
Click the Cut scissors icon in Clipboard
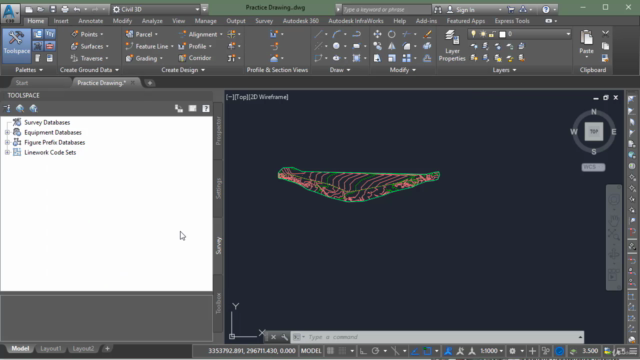(x=605, y=34)
